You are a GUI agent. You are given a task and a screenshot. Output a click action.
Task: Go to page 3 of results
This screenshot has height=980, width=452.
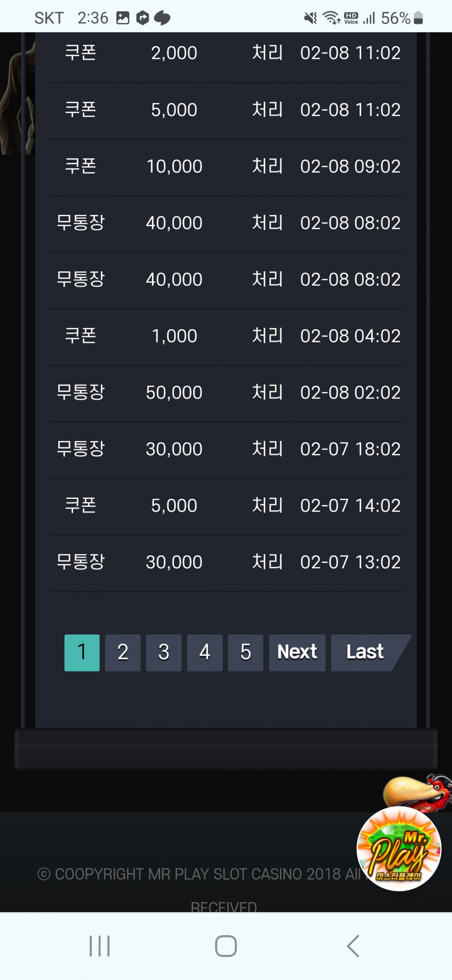[164, 652]
